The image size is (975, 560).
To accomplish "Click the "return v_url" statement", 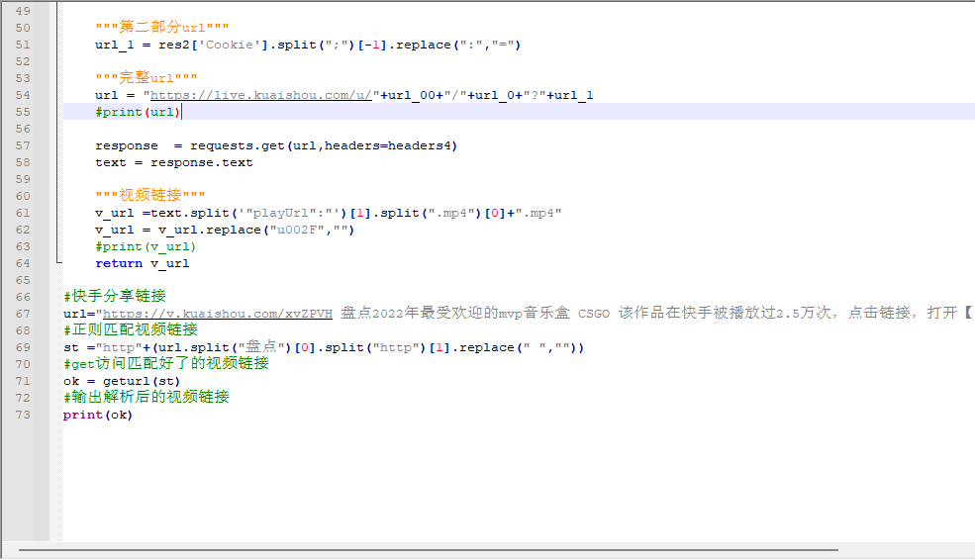I will 143,263.
